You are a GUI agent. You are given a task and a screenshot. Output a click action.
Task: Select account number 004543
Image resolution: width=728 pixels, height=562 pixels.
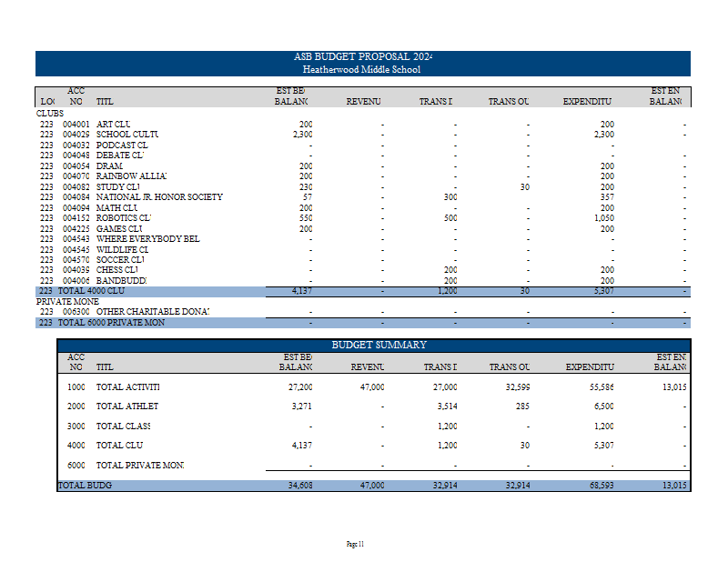[x=76, y=238]
